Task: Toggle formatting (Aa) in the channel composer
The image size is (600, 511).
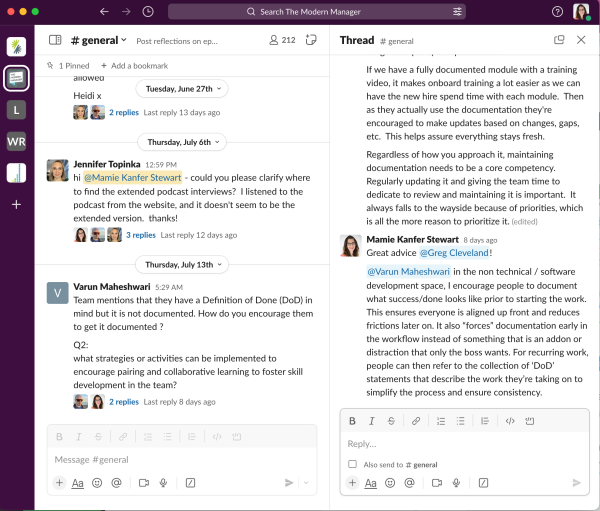Action: point(78,483)
